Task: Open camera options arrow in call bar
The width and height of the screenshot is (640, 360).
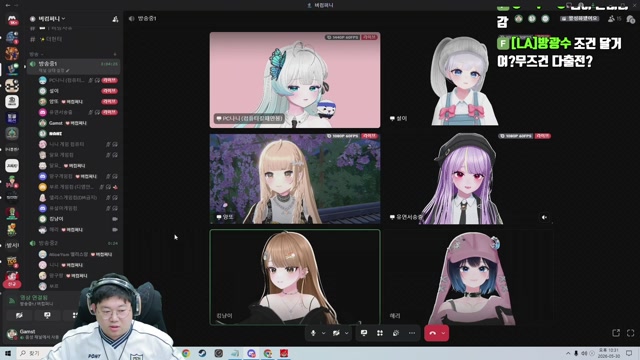Action: pyautogui.click(x=347, y=333)
